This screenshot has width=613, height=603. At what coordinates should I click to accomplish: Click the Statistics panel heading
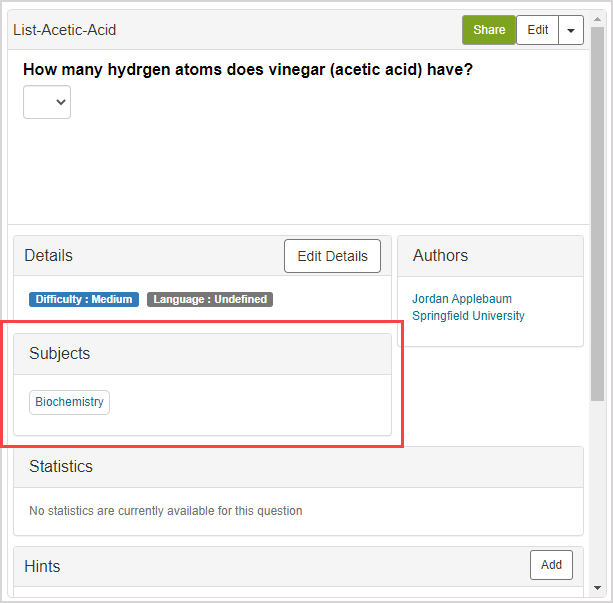tap(61, 467)
